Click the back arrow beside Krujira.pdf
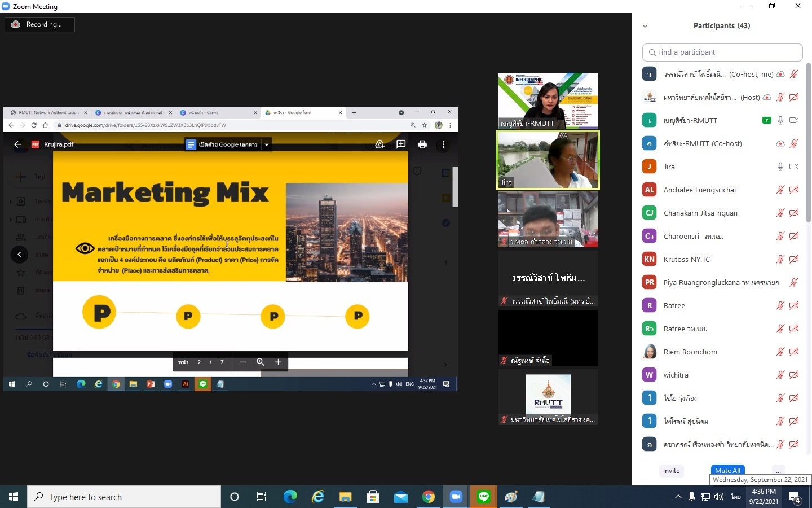Screen dimensions: 812x508 pos(17,144)
